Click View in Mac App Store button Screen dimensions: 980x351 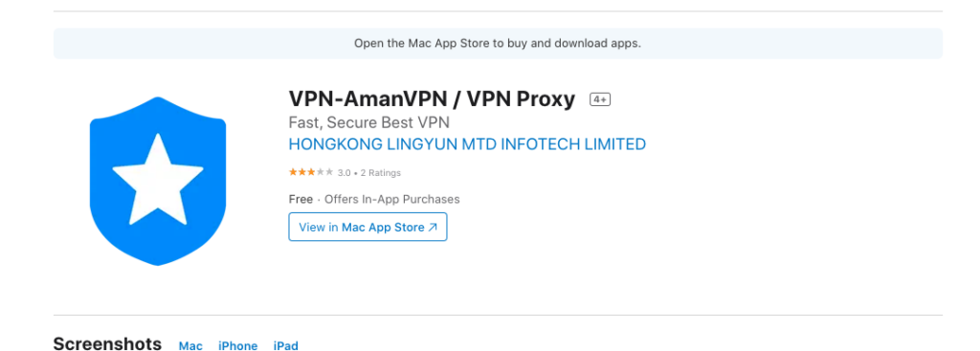point(367,227)
